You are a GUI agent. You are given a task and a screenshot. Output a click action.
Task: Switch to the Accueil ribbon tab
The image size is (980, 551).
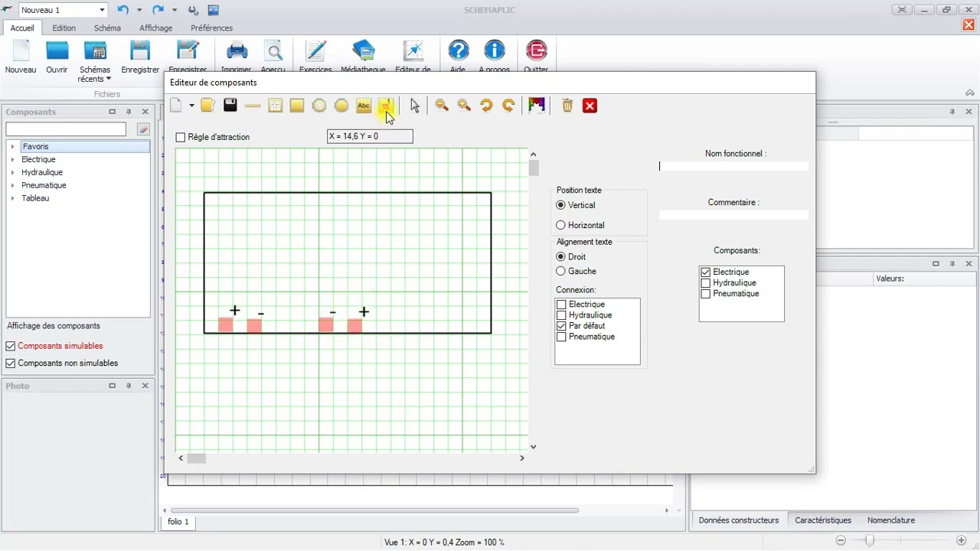22,28
